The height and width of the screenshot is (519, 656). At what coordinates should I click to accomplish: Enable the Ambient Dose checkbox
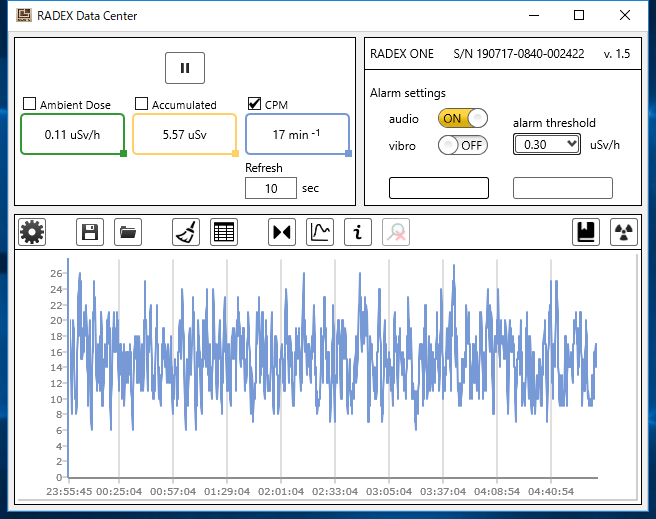click(29, 103)
